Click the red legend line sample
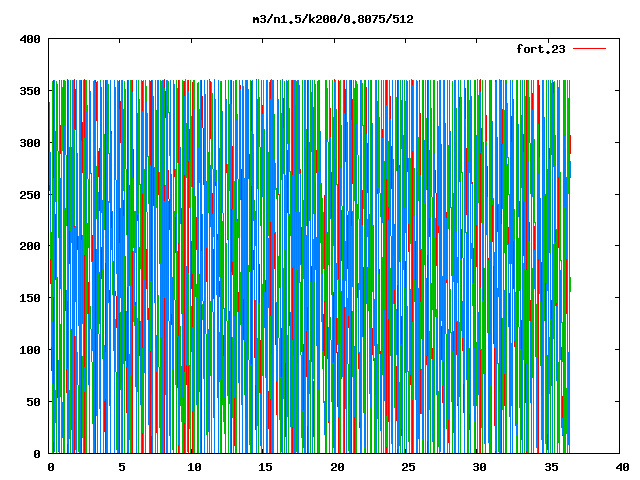 589,49
